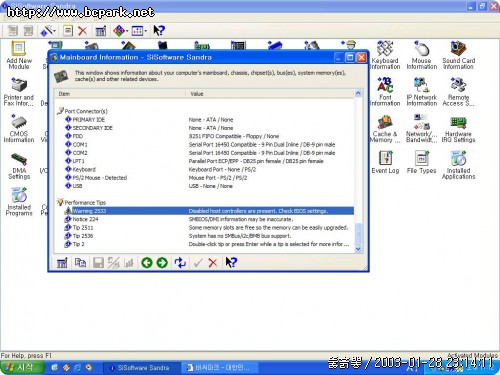Select the Keyboard port row
Screen dimensions: 500x375
[204, 169]
